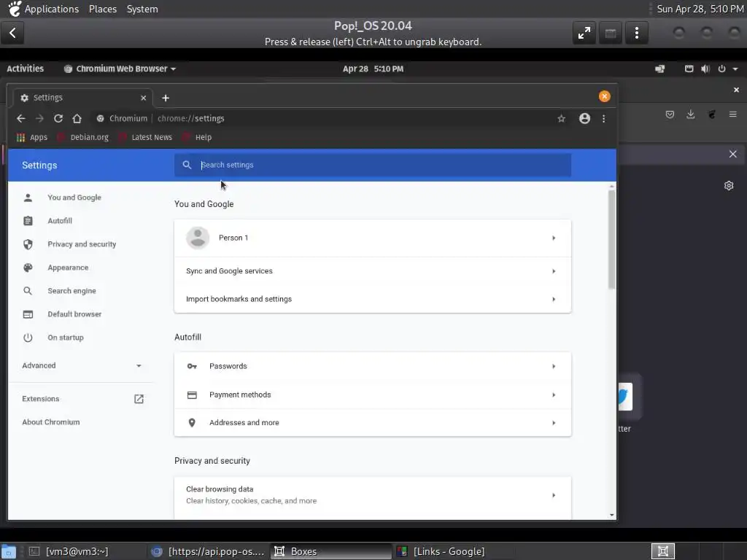Image resolution: width=747 pixels, height=560 pixels.
Task: Open the gear icon in background browser page
Action: pos(729,186)
